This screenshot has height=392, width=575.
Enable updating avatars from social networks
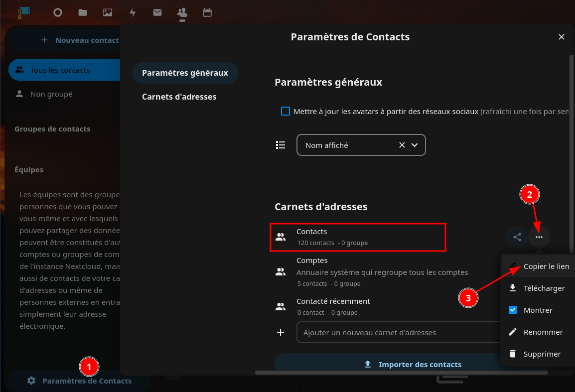[286, 112]
